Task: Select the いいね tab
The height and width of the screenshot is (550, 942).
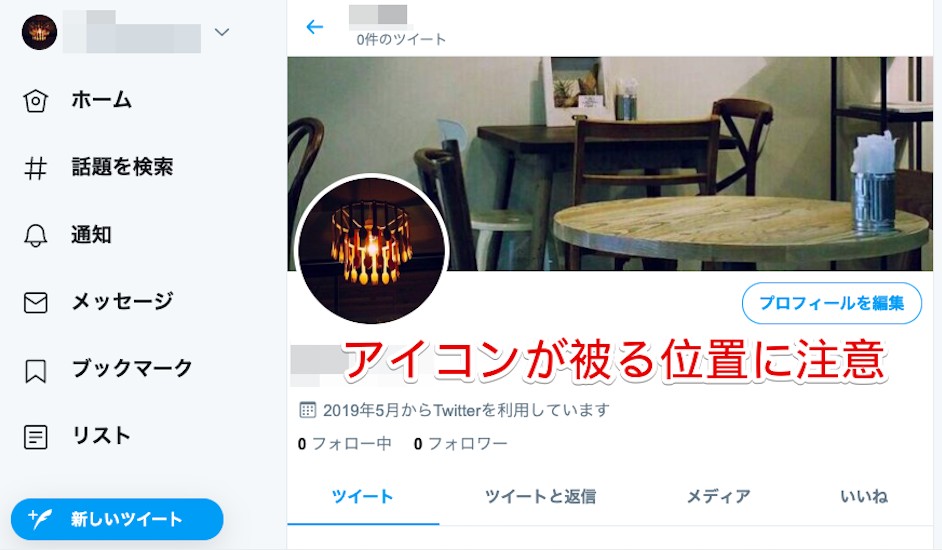Action: click(864, 497)
